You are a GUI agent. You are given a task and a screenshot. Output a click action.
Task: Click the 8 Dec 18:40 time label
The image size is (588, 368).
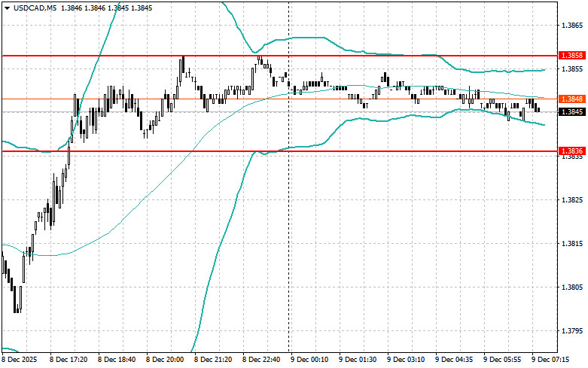117,360
